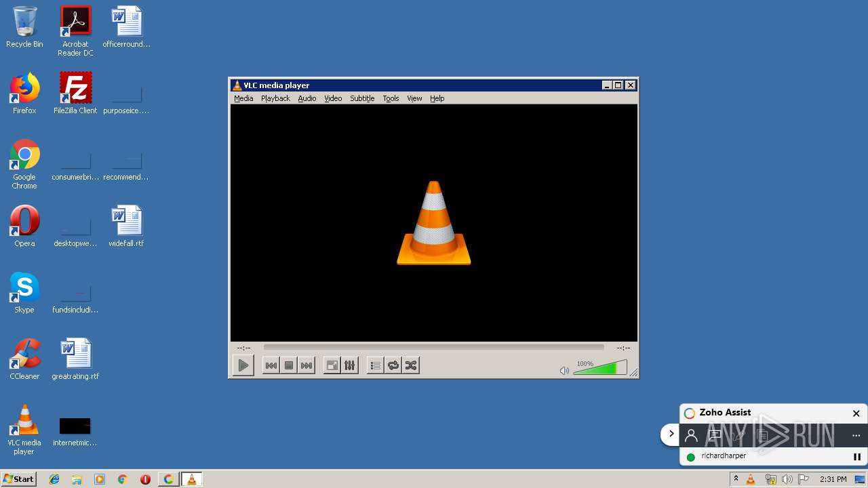Launch Internet Explorer from taskbar
This screenshot has height=488, width=868.
54,479
